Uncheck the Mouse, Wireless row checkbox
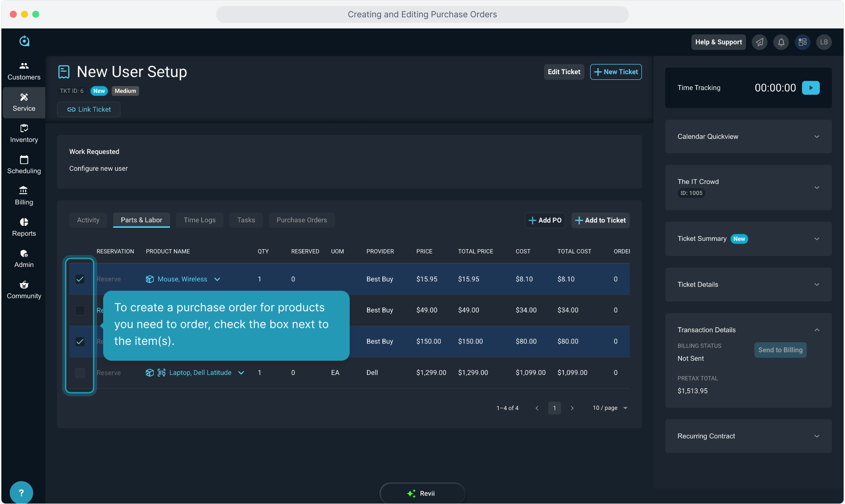 (80, 279)
